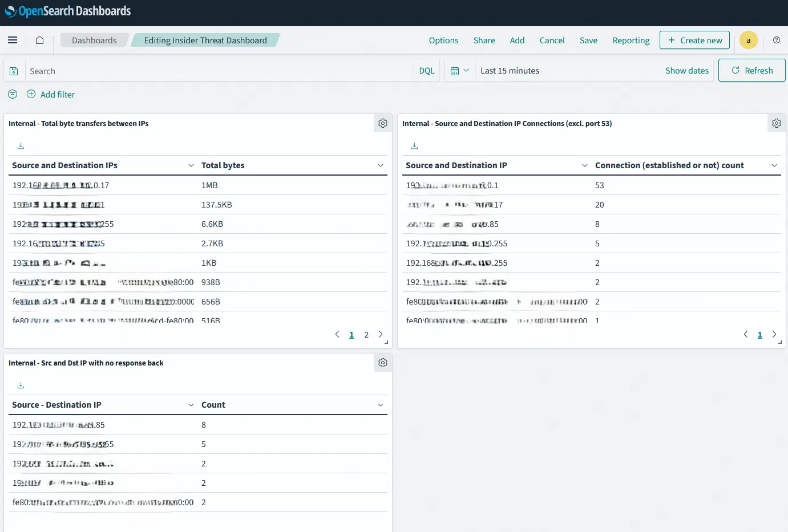The image size is (788, 532).
Task: Click the filter options circle icon
Action: (13, 94)
